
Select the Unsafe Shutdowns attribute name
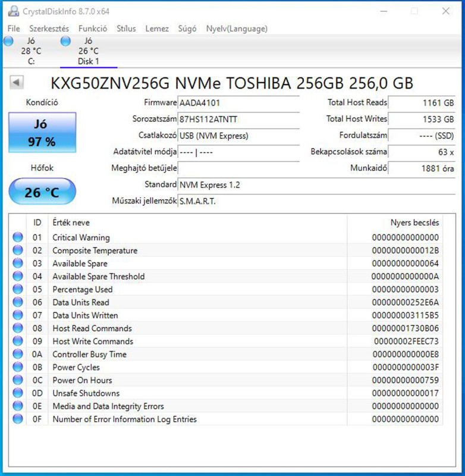pyautogui.click(x=86, y=393)
